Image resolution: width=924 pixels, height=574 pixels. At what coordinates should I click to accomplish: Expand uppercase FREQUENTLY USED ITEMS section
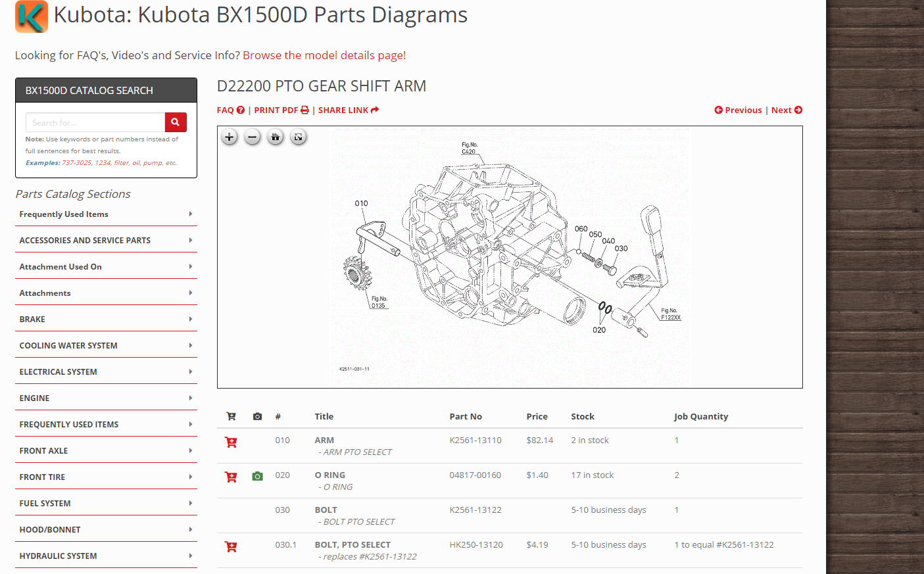pos(106,424)
